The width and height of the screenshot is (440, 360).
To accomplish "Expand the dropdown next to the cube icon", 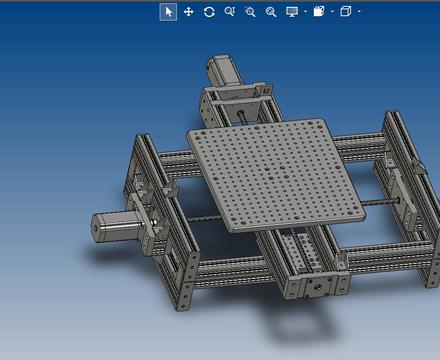I will 359,12.
